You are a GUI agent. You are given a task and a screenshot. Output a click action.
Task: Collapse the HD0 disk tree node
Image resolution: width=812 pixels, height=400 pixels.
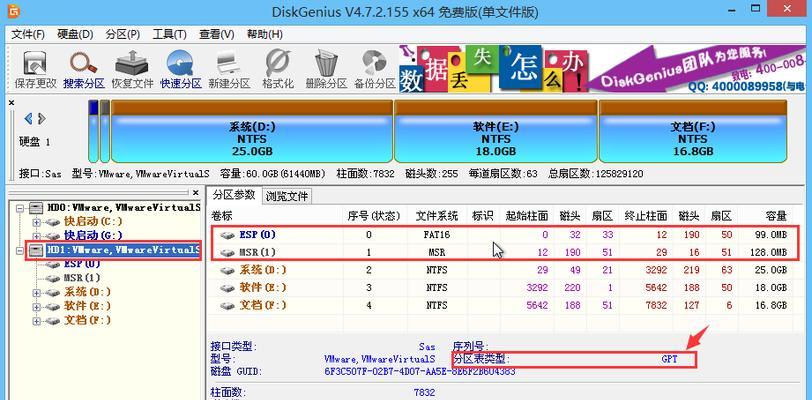click(20, 208)
